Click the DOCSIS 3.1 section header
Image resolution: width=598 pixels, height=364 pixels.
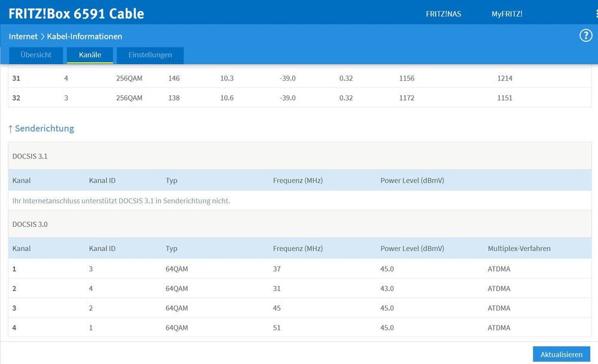(30, 156)
